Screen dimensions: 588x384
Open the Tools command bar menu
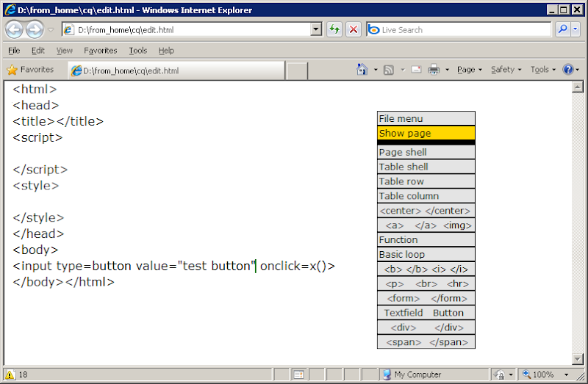pyautogui.click(x=542, y=69)
